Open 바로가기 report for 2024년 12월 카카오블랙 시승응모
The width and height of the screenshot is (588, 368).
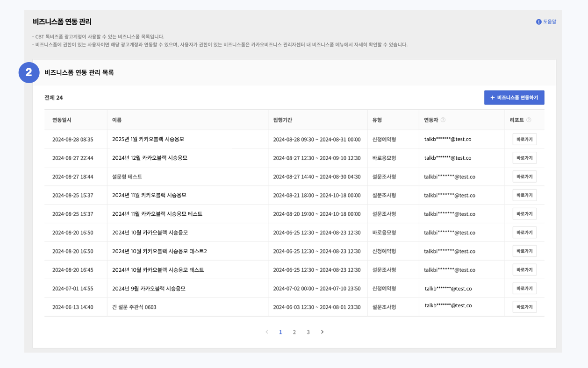(524, 158)
